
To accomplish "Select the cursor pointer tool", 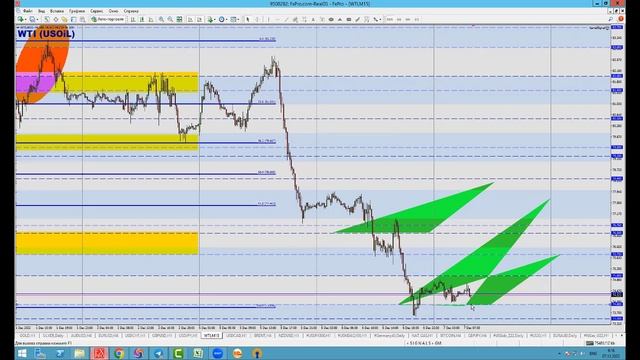I will point(247,19).
